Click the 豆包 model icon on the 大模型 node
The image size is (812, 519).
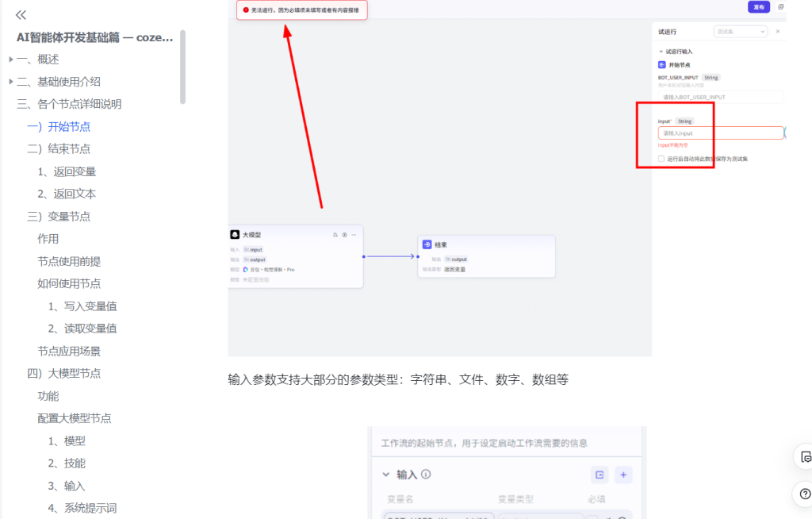click(245, 270)
